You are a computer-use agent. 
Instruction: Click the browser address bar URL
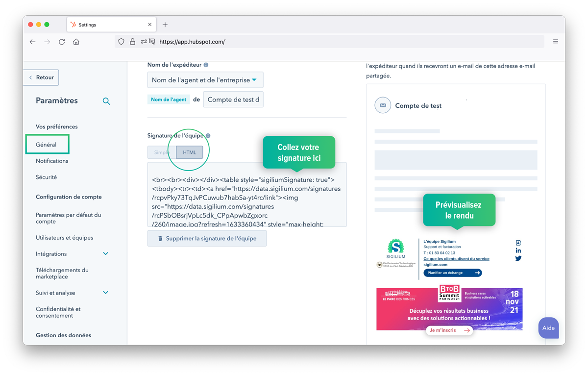(x=192, y=42)
